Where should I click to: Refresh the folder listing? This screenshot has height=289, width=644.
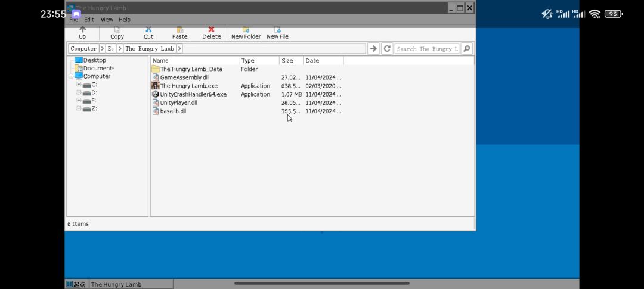point(387,48)
